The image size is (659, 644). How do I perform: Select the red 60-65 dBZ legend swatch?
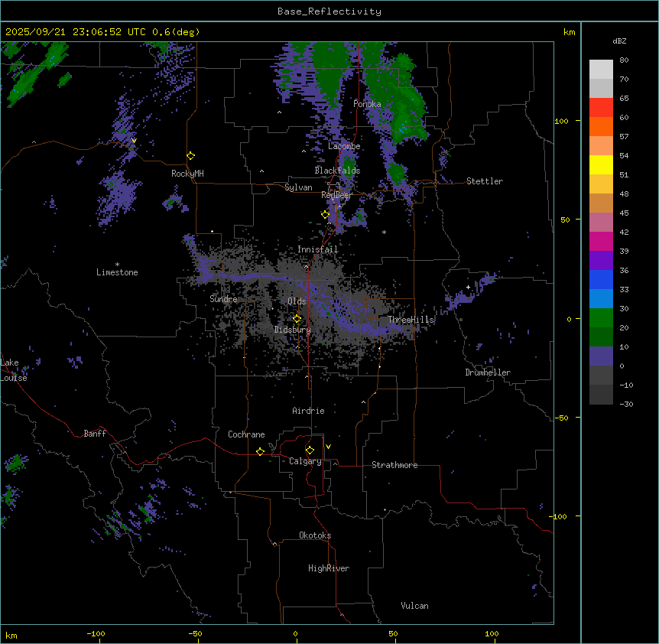point(601,108)
